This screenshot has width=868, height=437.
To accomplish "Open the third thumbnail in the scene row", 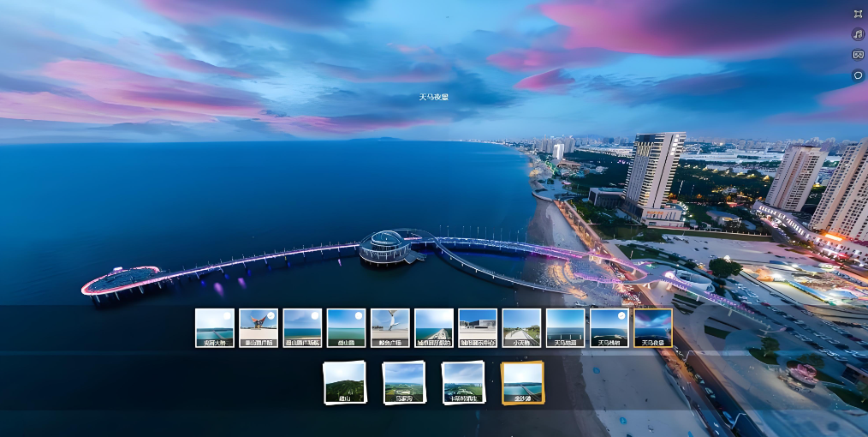I will click(302, 327).
